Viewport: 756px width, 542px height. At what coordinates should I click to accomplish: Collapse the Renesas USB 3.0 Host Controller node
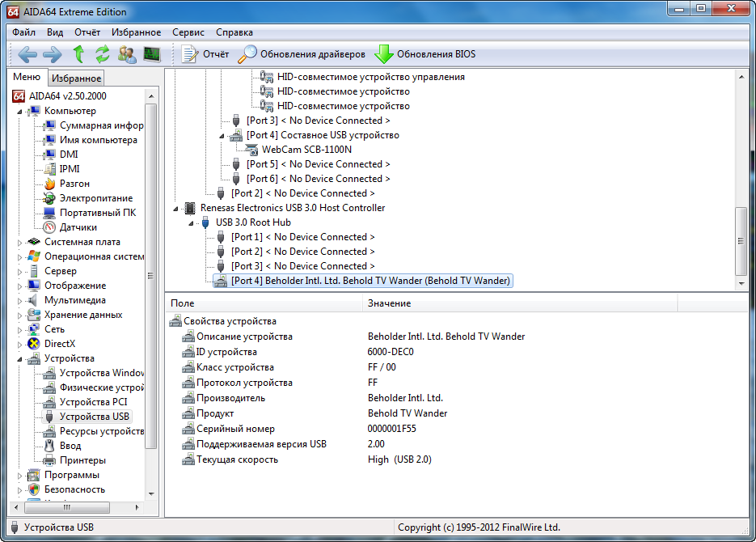click(177, 208)
